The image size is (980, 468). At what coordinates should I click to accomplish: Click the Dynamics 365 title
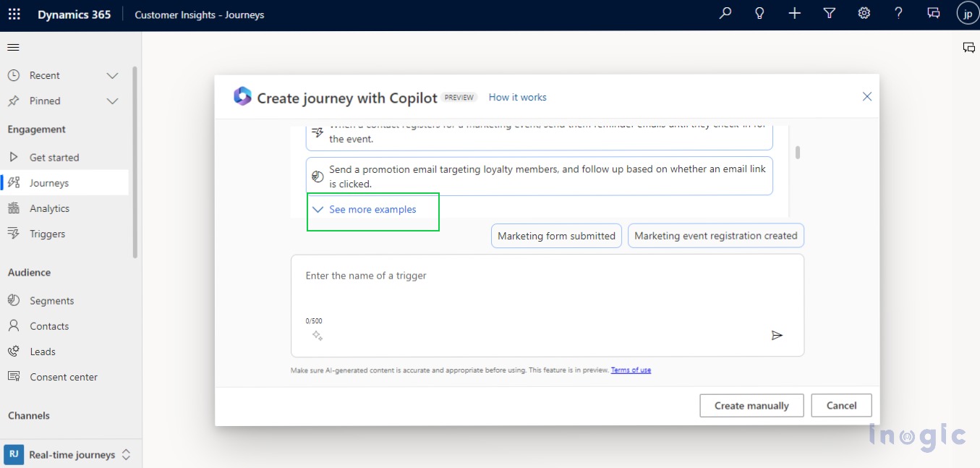tap(74, 14)
